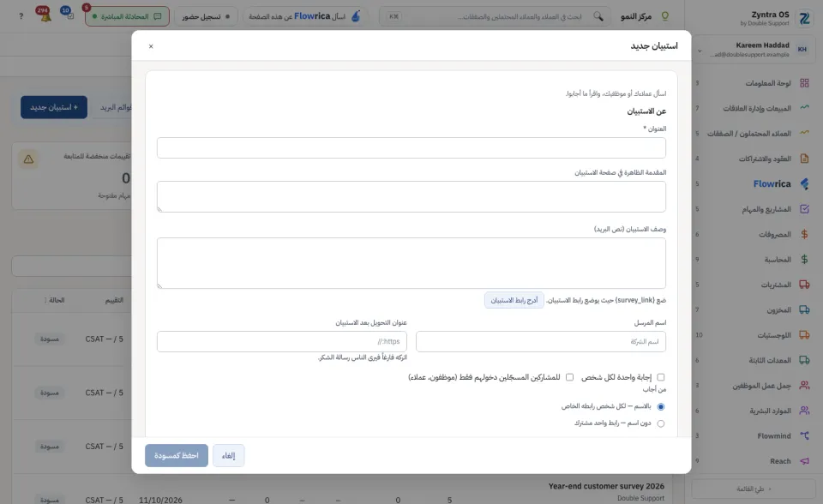The image size is (823, 504).
Task: Open the المشتريات truck icon
Action: pos(804,285)
